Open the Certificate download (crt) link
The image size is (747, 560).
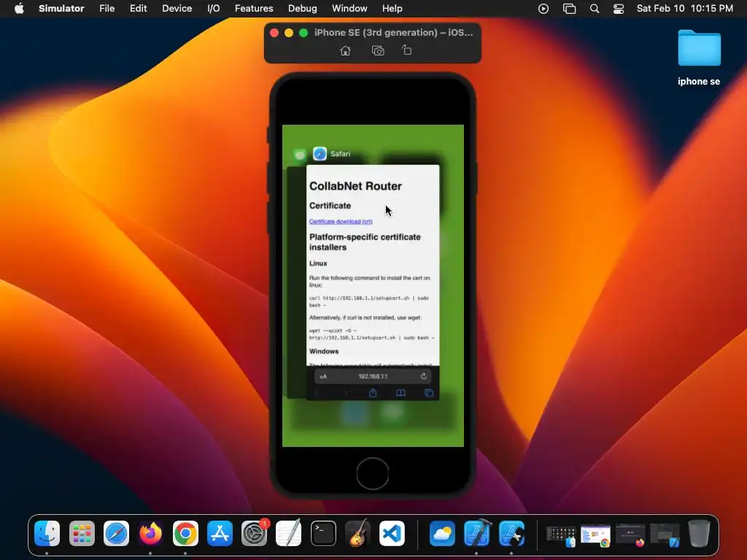pos(341,222)
